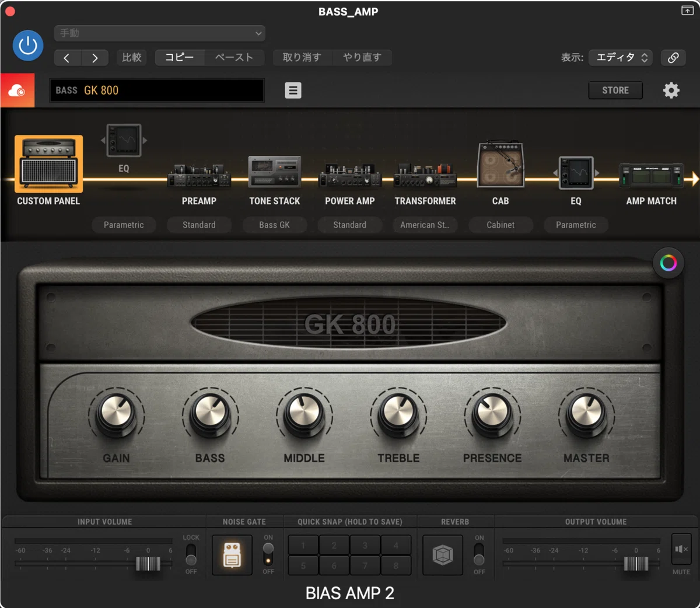
Task: Click the やり直す redo button
Action: 362,57
